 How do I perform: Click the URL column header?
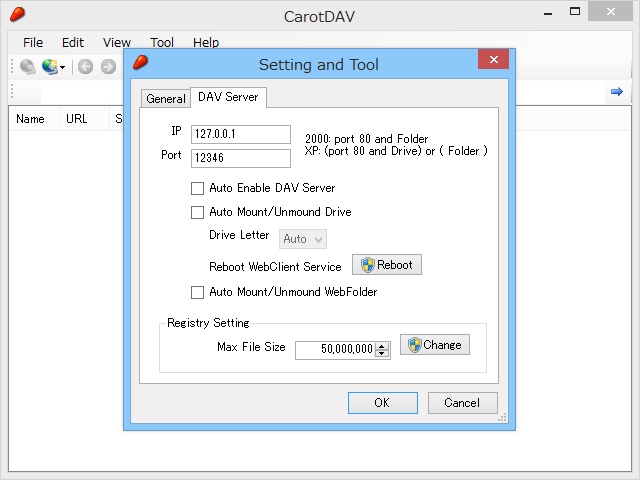[84, 119]
